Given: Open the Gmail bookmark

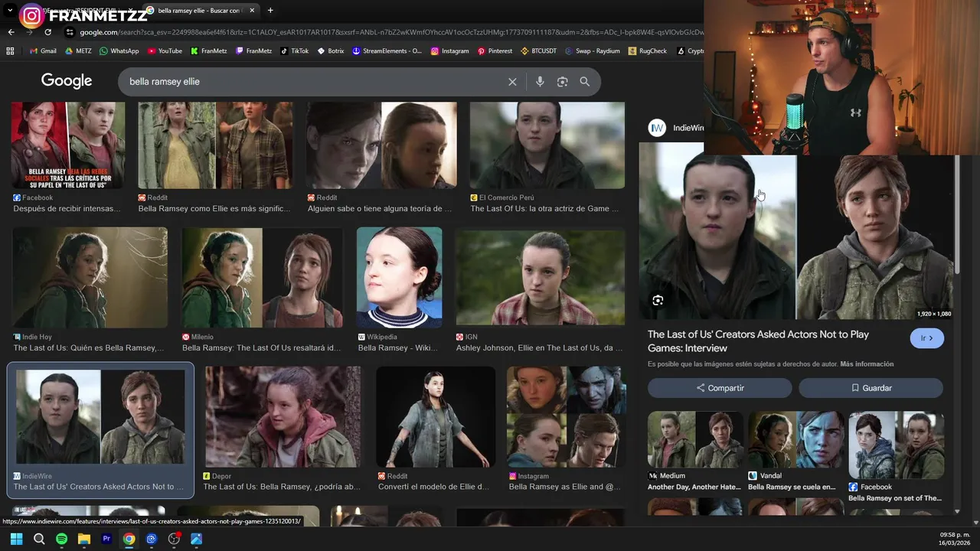Looking at the screenshot, I should click(43, 51).
